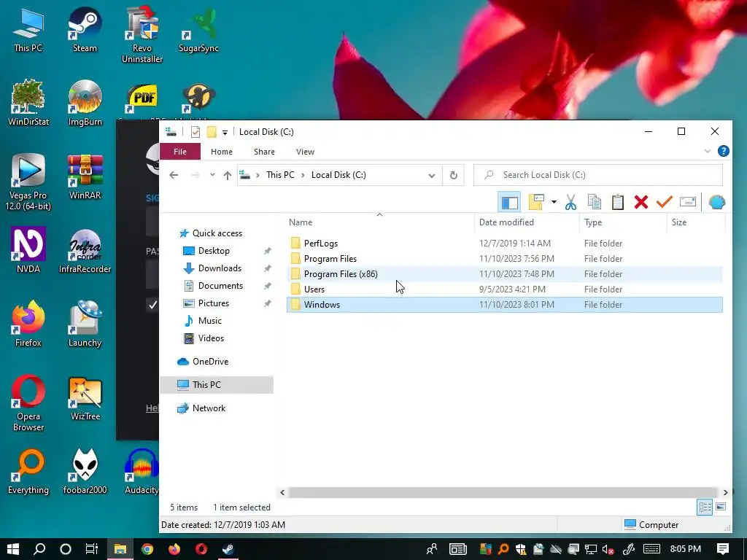Viewport: 747px width, 560px height.
Task: Click the Properties checkmark in title bar
Action: pyautogui.click(x=196, y=132)
